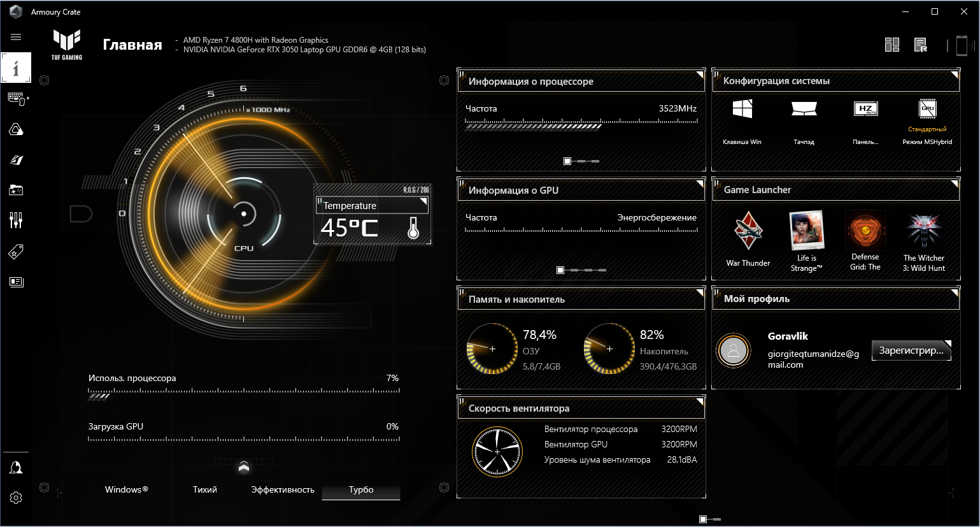Click the bottom dashboard page indicator

(x=709, y=519)
